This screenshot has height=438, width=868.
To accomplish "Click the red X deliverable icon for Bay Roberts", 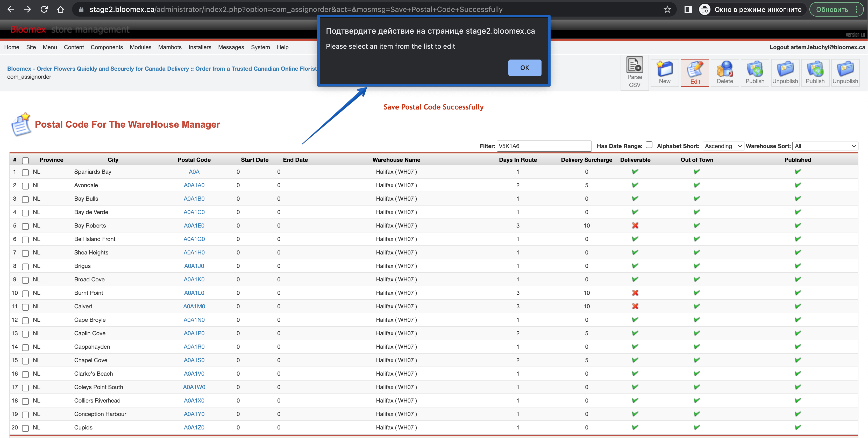I will tap(635, 225).
